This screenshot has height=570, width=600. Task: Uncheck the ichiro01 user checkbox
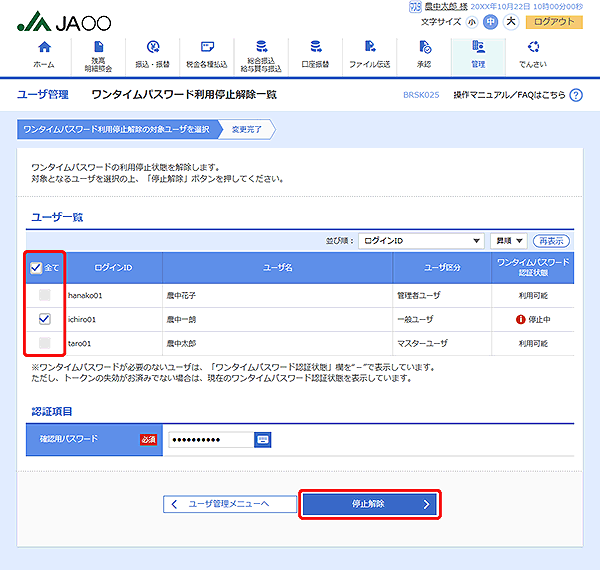pos(44,319)
